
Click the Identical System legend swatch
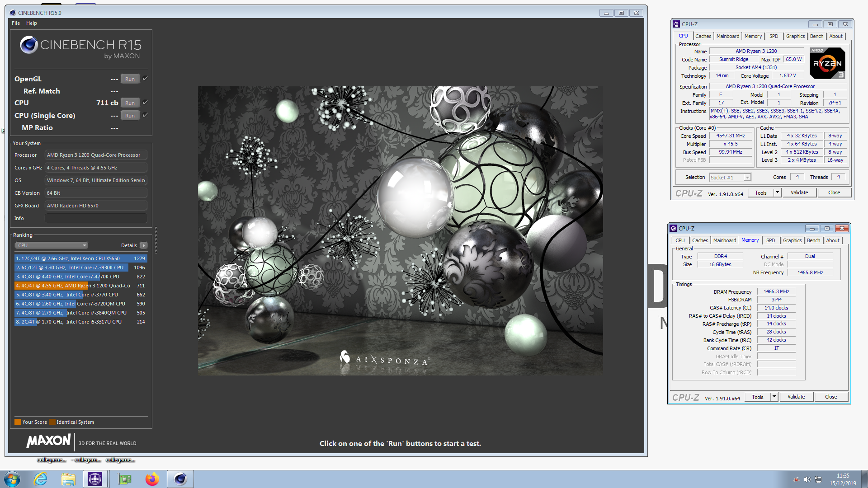pyautogui.click(x=52, y=422)
